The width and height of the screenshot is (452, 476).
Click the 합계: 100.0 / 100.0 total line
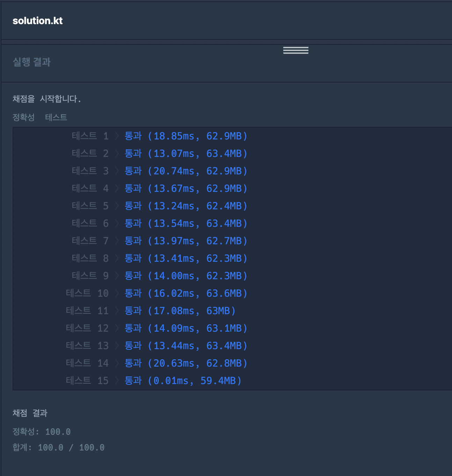click(59, 447)
